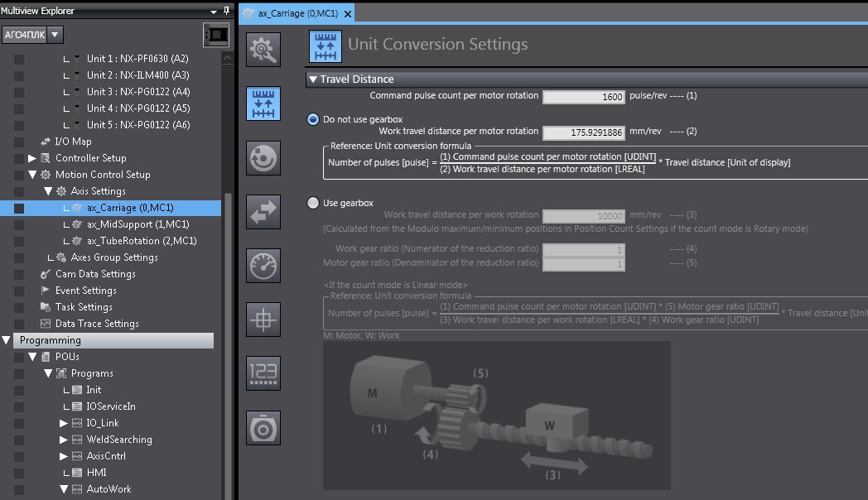Open the Init program

[94, 390]
